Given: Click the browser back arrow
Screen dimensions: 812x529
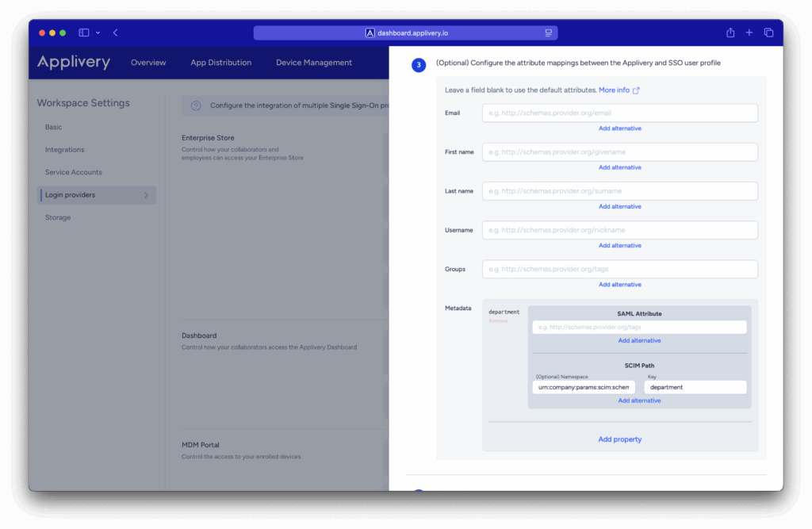Looking at the screenshot, I should (x=116, y=33).
